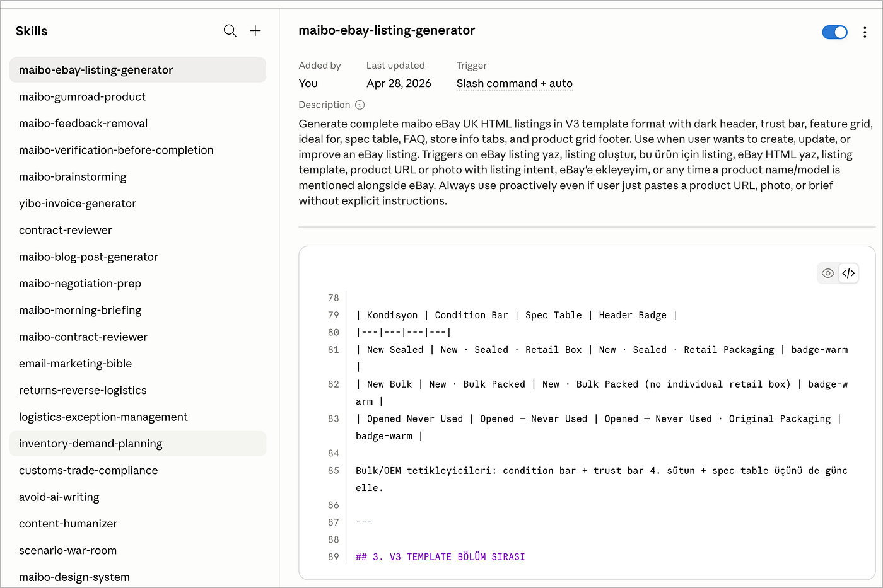Select logistics-exception-management skill
The image size is (883, 588).
(x=137, y=417)
